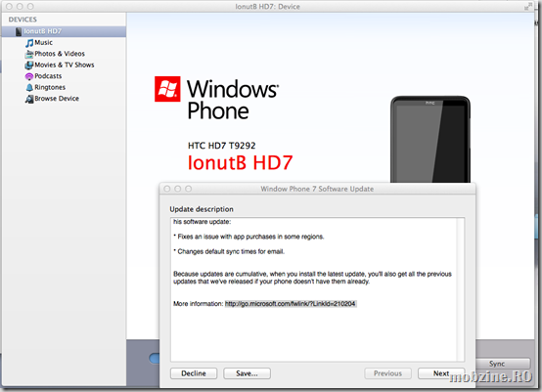542x392 pixels.
Task: Click the Save... button
Action: tap(247, 373)
